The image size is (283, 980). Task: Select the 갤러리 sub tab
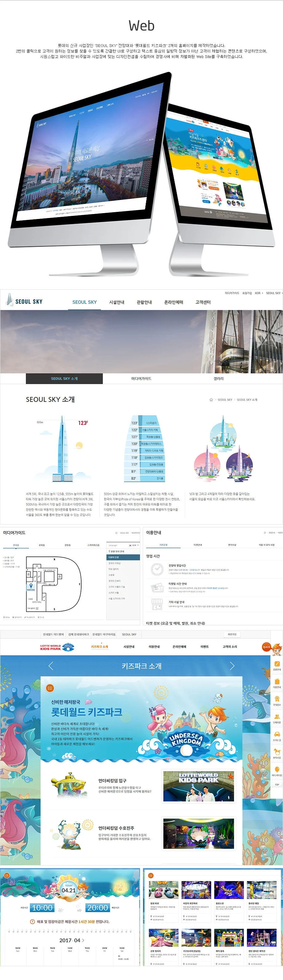[x=219, y=379]
